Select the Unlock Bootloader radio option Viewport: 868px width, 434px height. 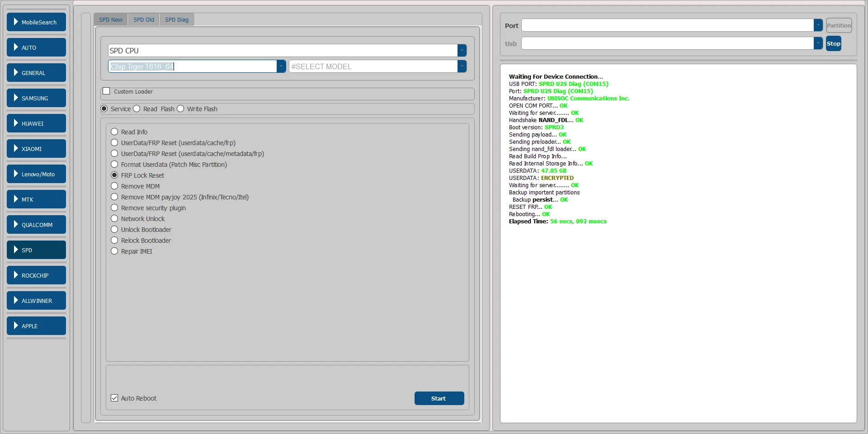pyautogui.click(x=114, y=230)
